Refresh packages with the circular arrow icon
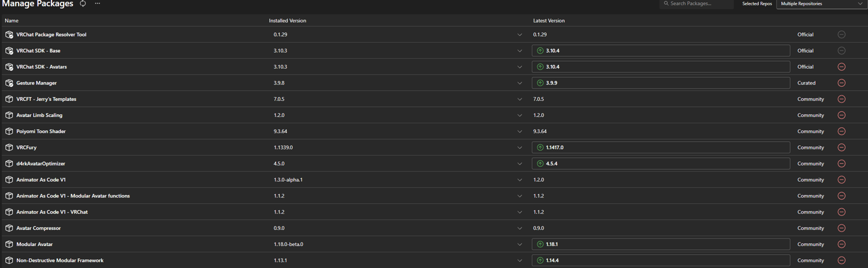 point(83,3)
